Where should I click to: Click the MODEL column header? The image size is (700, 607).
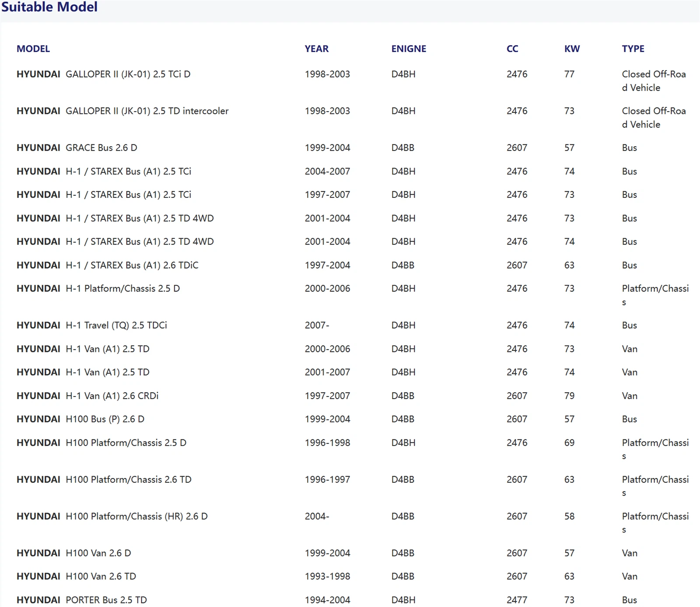click(33, 49)
